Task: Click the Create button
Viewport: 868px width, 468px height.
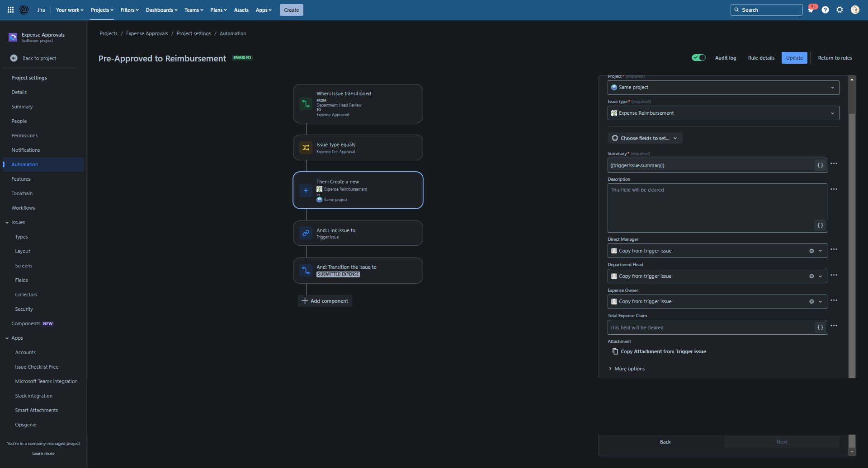Action: tap(291, 10)
